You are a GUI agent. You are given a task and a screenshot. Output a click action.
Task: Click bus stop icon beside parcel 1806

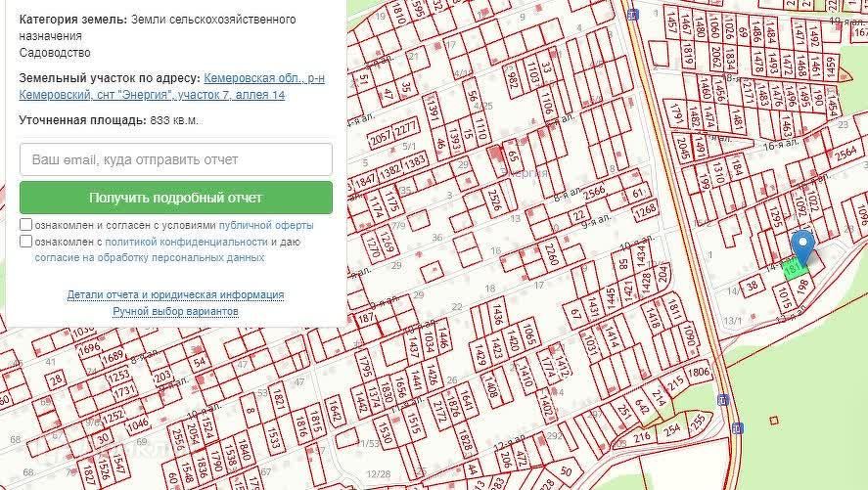pyautogui.click(x=723, y=399)
